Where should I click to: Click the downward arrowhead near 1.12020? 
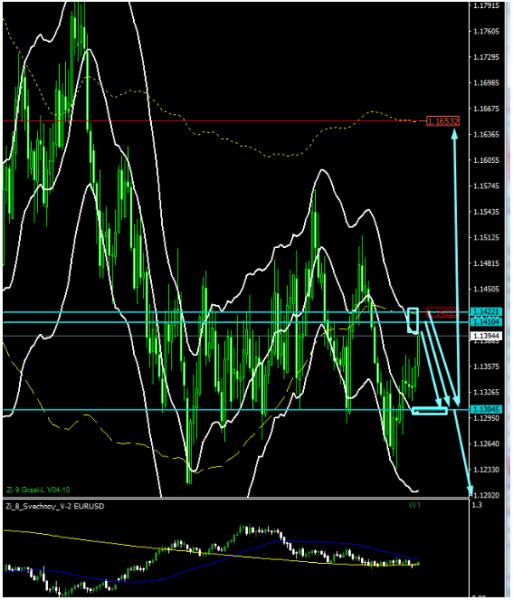click(x=471, y=490)
